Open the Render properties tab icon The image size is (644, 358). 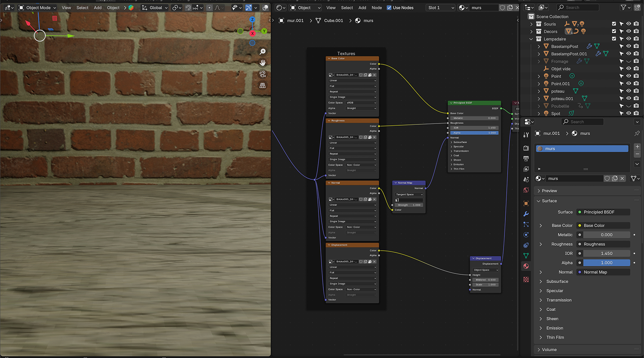[x=526, y=148]
